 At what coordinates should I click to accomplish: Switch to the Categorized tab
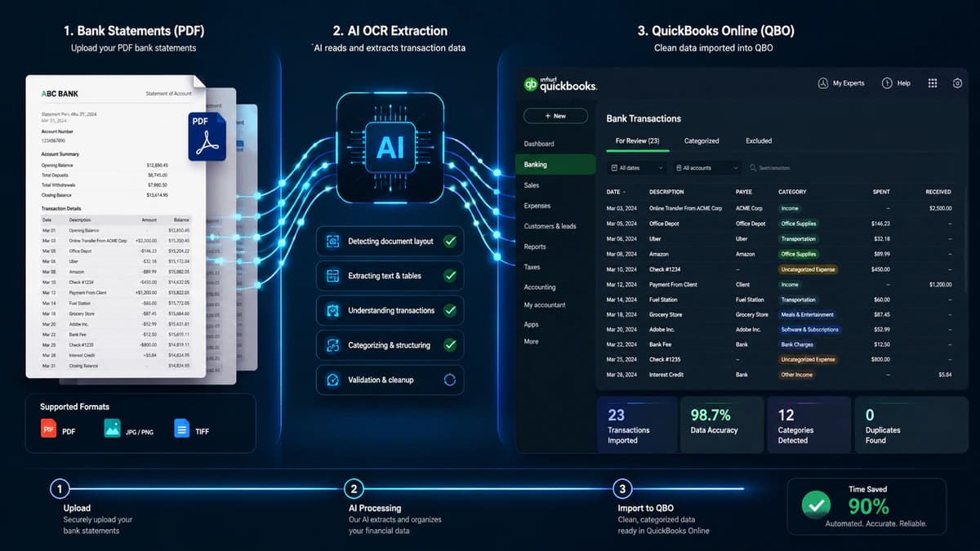point(702,140)
